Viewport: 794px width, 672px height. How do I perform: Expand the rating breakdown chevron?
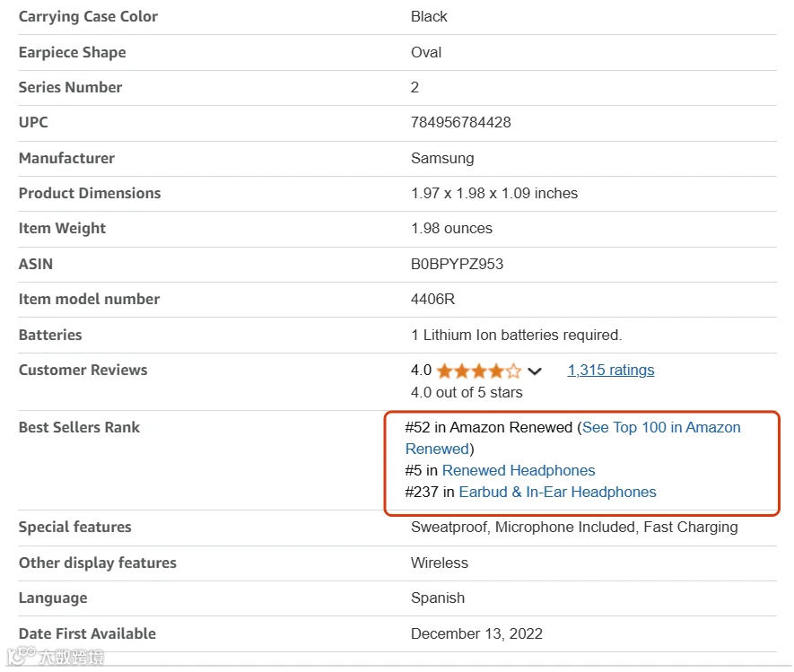pos(535,371)
